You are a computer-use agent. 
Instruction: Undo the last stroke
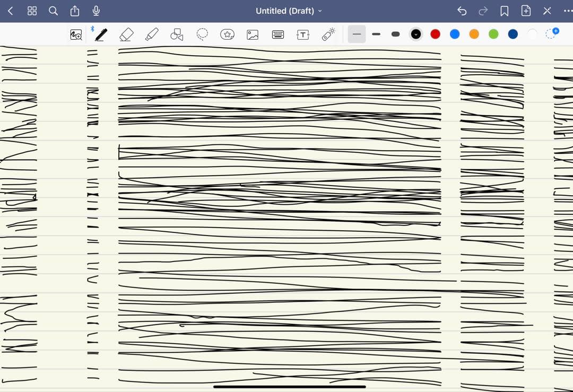462,11
